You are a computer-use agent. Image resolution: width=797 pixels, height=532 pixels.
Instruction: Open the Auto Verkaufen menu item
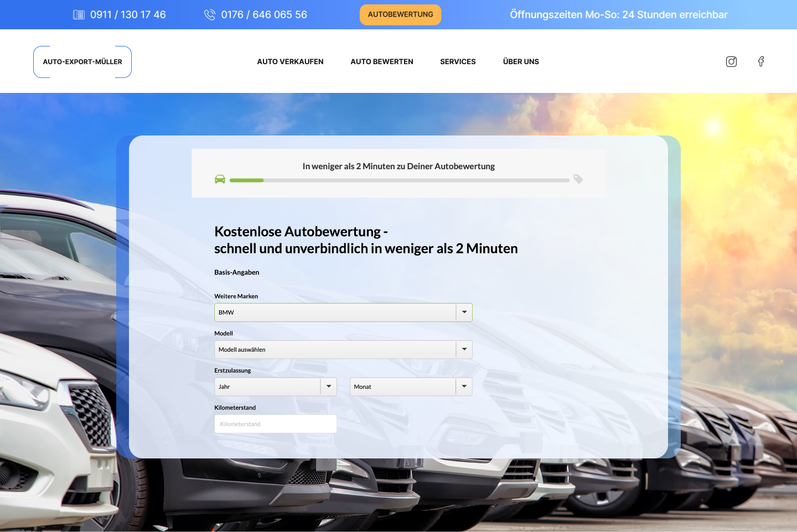click(x=290, y=61)
